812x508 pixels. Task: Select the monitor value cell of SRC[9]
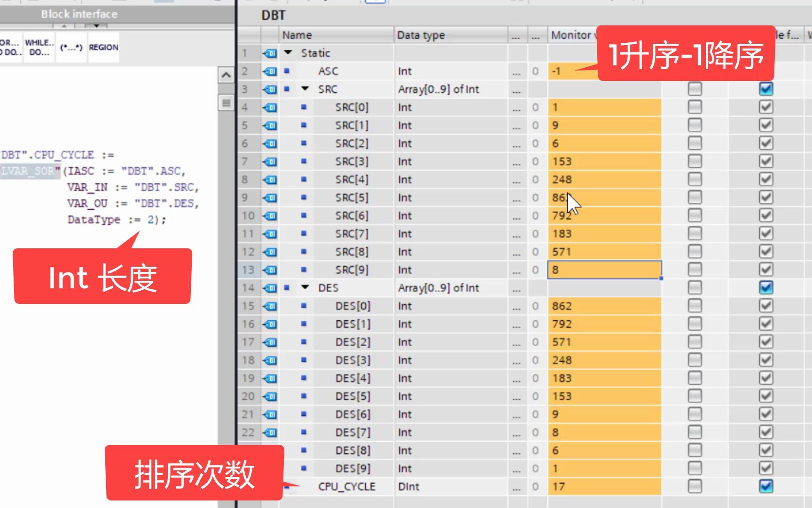point(604,270)
